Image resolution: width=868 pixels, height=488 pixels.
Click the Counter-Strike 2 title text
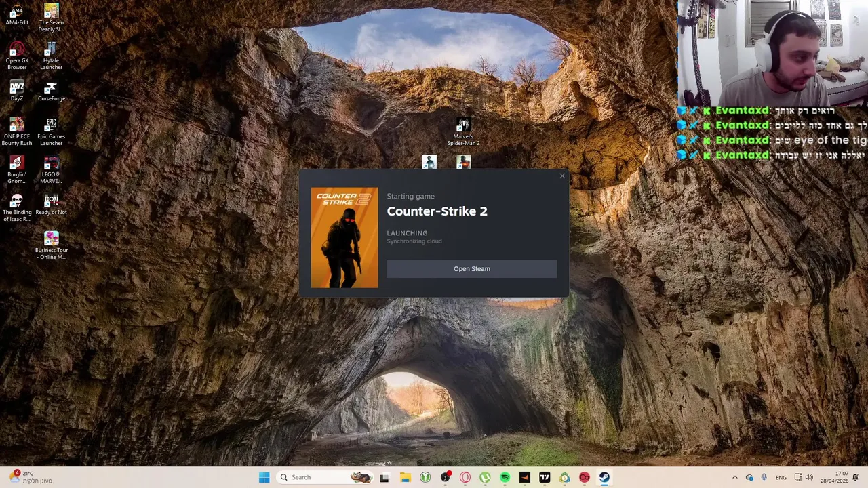(x=437, y=211)
